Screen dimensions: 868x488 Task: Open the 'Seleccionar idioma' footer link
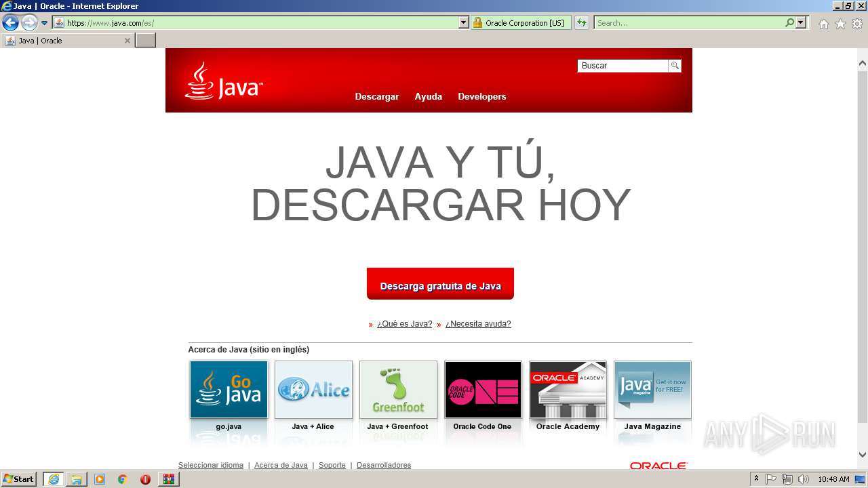pyautogui.click(x=211, y=465)
